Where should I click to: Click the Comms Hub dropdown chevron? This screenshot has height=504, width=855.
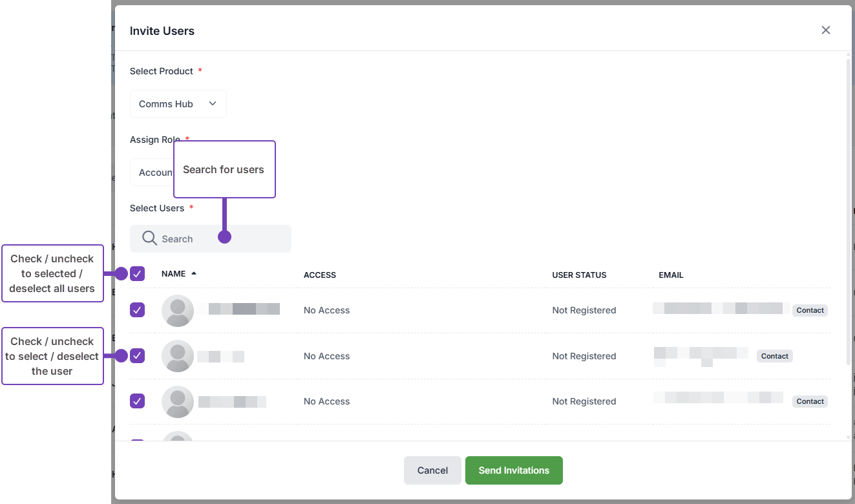213,104
